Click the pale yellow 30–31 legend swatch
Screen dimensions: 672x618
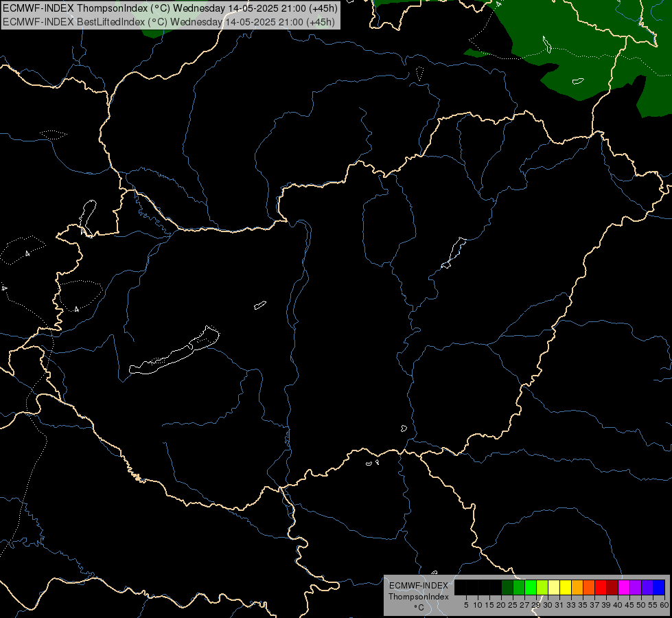click(554, 587)
